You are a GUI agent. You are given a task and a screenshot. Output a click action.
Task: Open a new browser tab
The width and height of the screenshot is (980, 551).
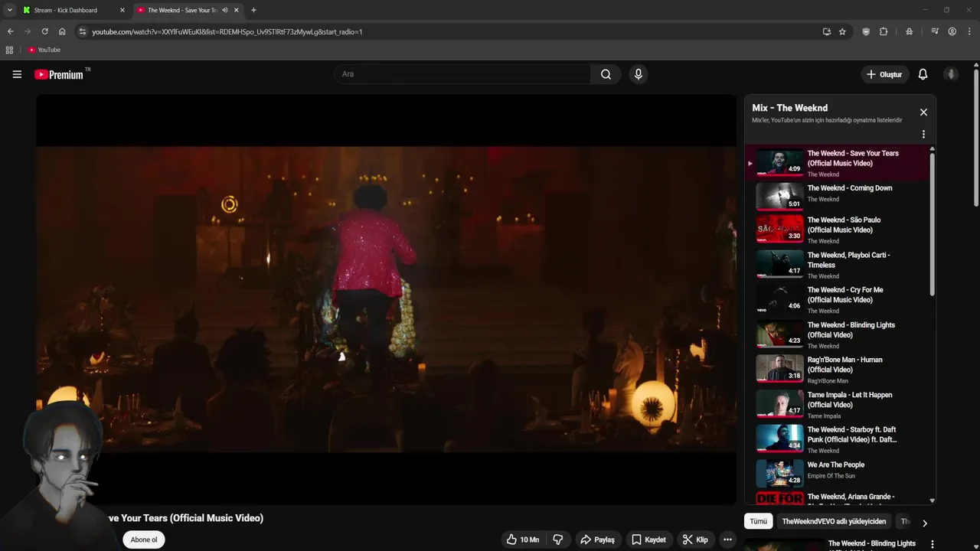(253, 10)
